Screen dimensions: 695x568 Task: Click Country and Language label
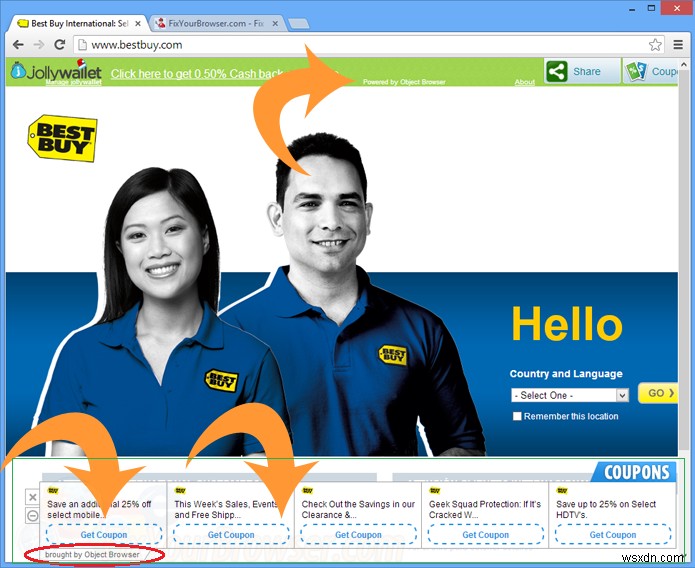pos(566,374)
